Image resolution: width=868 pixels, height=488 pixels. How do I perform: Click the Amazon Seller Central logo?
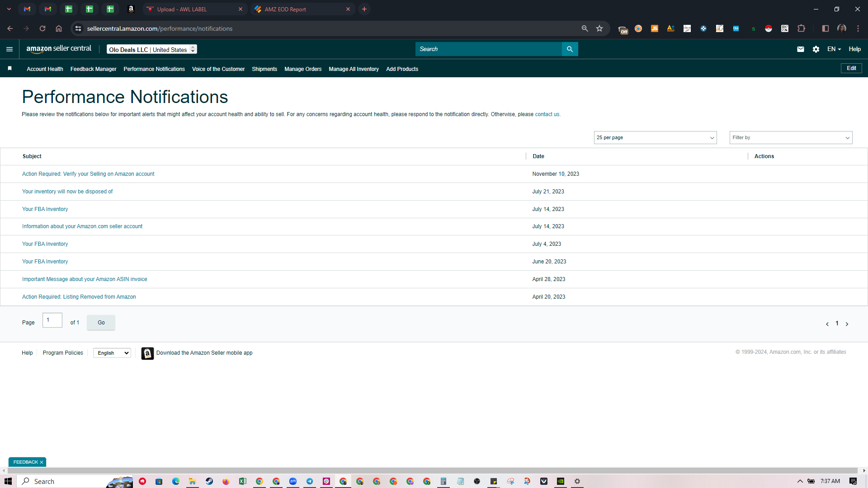point(59,49)
